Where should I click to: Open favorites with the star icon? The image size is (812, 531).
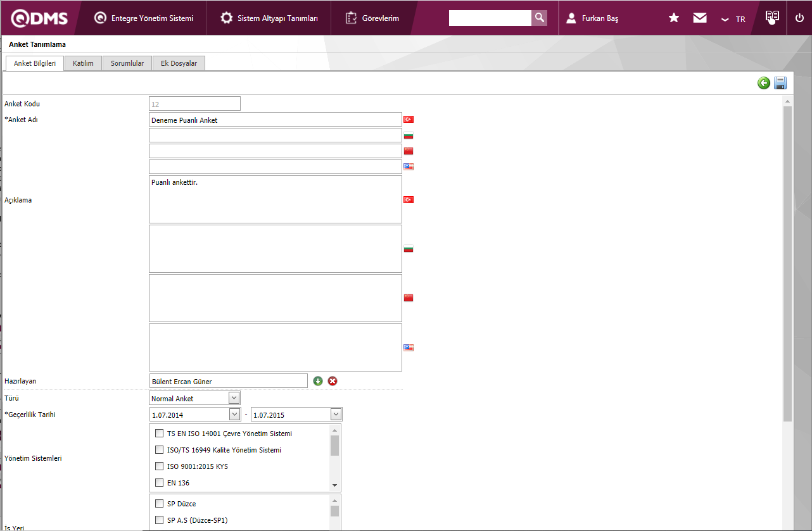pos(674,18)
